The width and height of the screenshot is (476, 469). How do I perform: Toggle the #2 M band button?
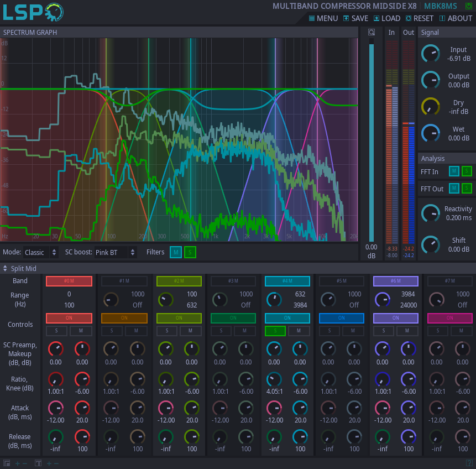tap(179, 281)
